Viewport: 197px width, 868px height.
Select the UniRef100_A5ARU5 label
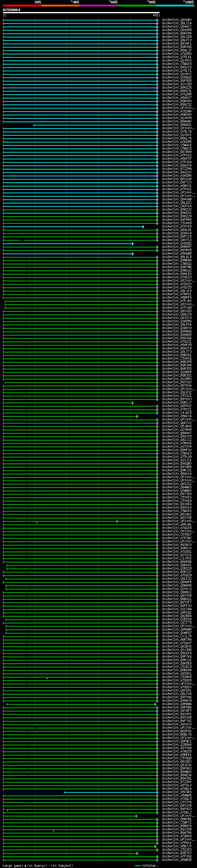(176, 860)
